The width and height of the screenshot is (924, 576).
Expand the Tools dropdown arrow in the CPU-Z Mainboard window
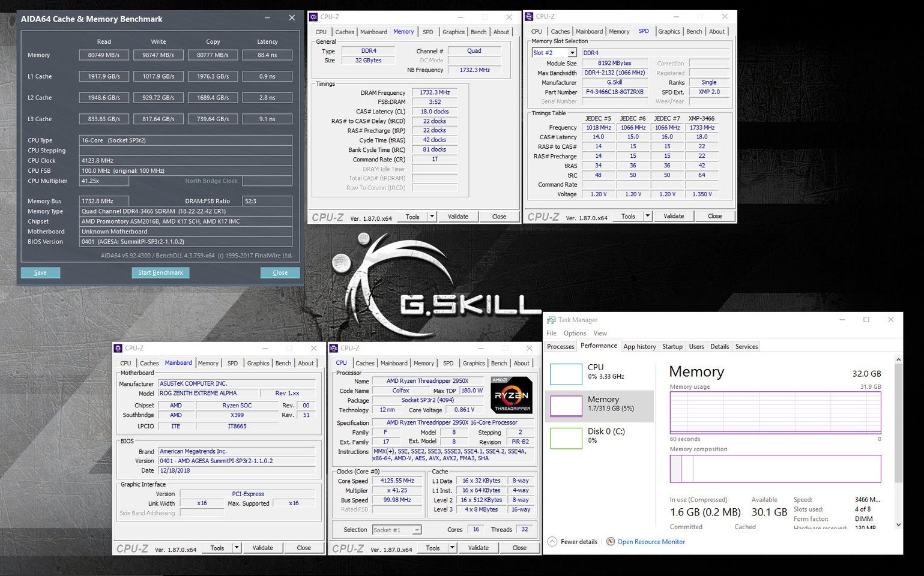[x=237, y=548]
